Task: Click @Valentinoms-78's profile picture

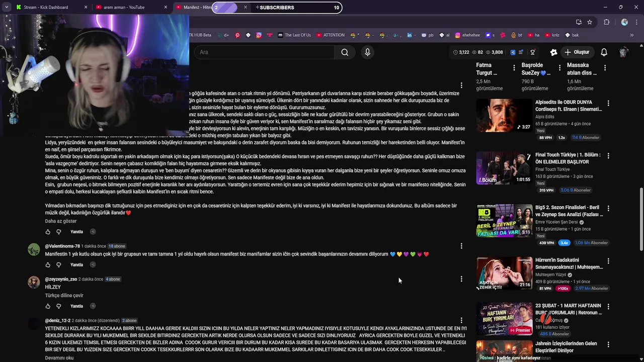Action: pos(34,249)
